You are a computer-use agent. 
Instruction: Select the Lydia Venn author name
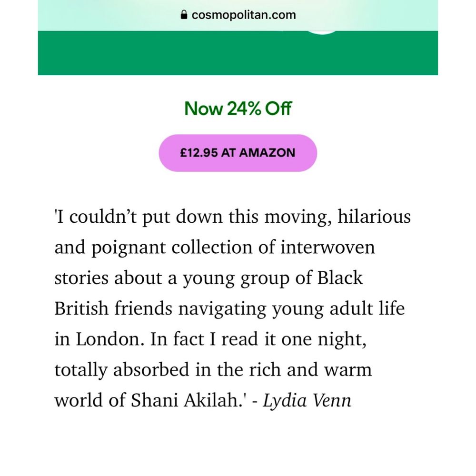(x=307, y=400)
